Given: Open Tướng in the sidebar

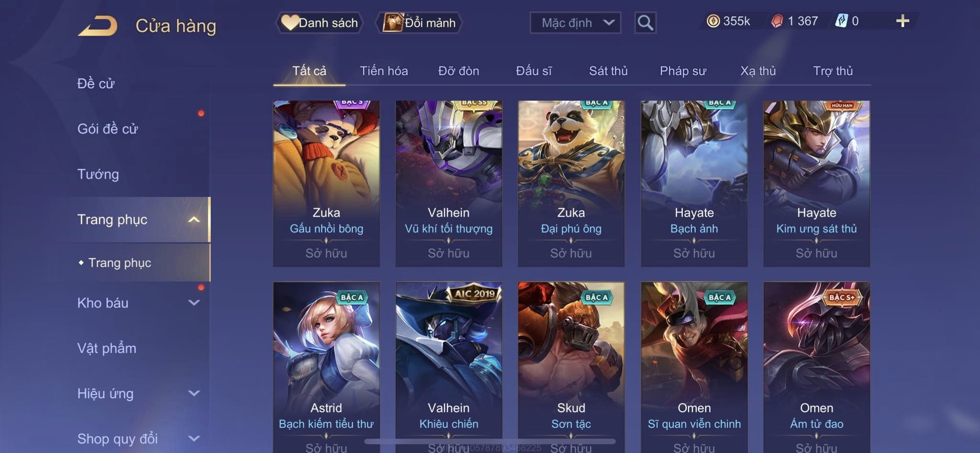Looking at the screenshot, I should (98, 174).
